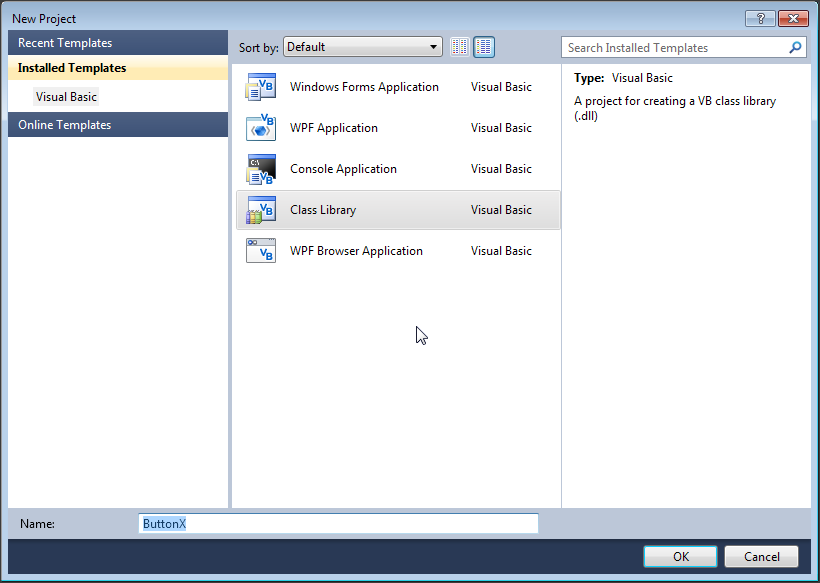This screenshot has width=820, height=583.
Task: Choose the Console Application template icon
Action: click(x=260, y=169)
